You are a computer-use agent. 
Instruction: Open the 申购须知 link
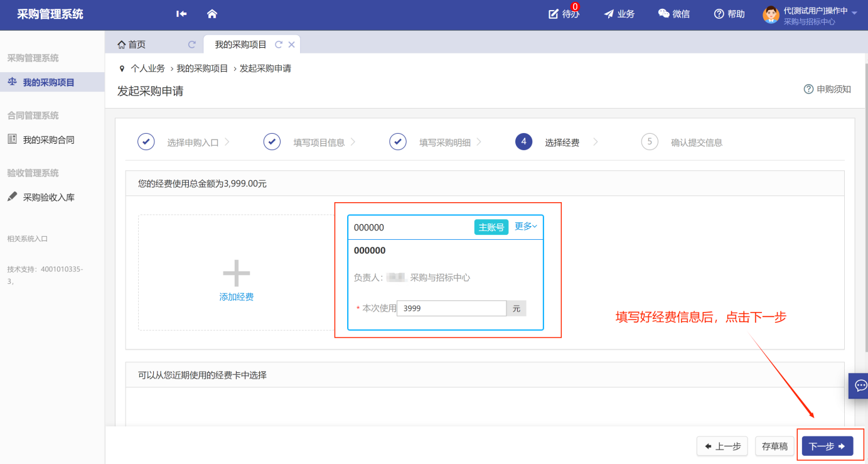point(827,89)
